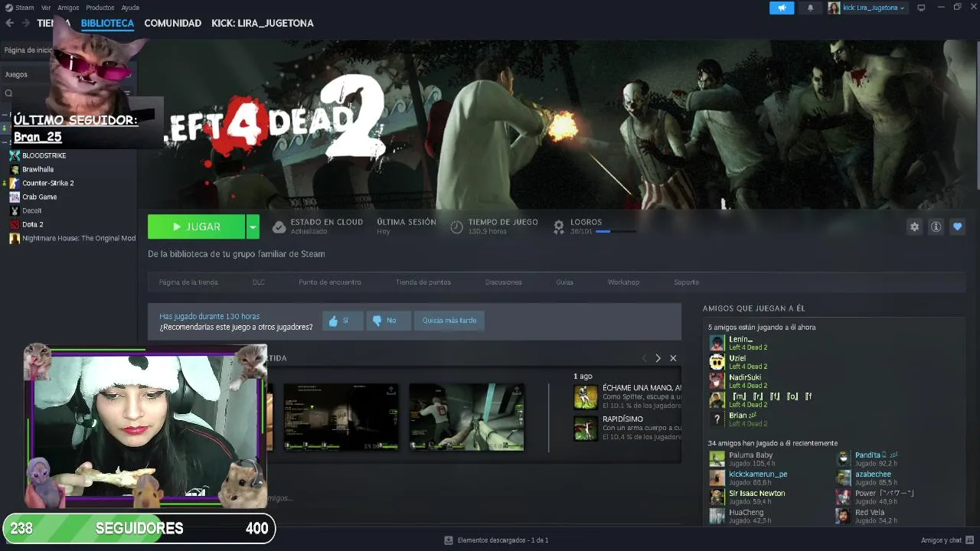Click the Nightmare House game icon
The image size is (980, 551).
[x=15, y=238]
